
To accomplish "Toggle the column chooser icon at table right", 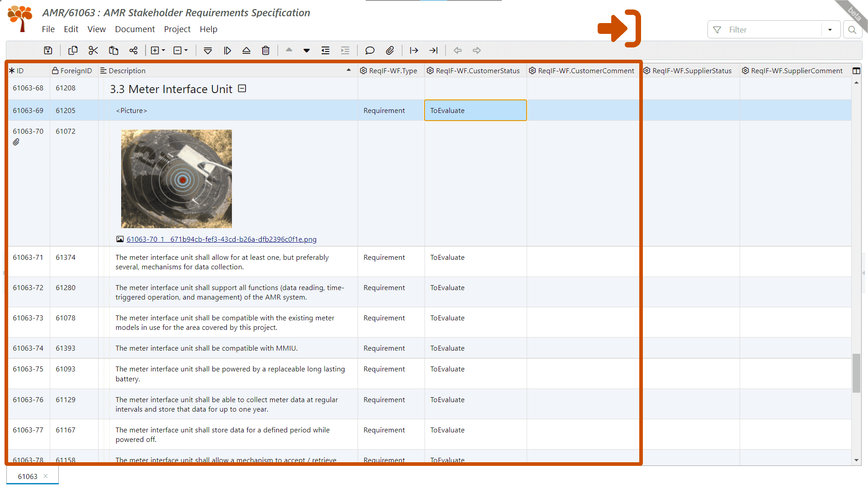I will pos(856,70).
